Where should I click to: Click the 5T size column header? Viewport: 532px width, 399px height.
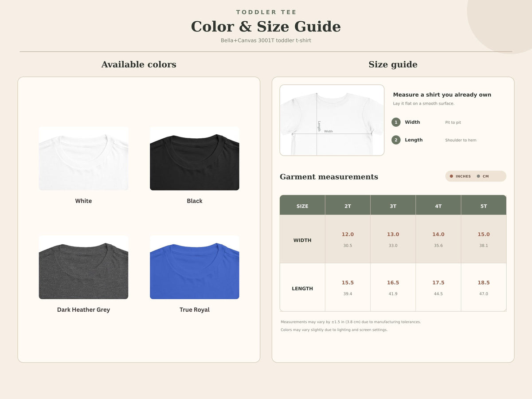(x=484, y=206)
